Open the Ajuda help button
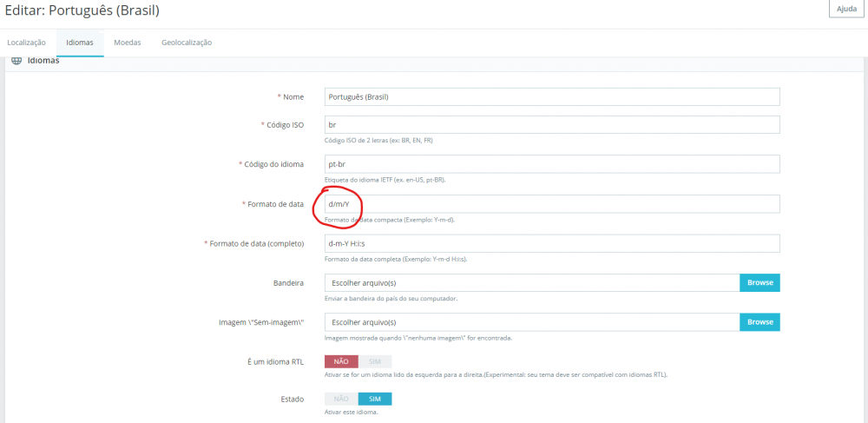This screenshot has height=423, width=868. (845, 10)
